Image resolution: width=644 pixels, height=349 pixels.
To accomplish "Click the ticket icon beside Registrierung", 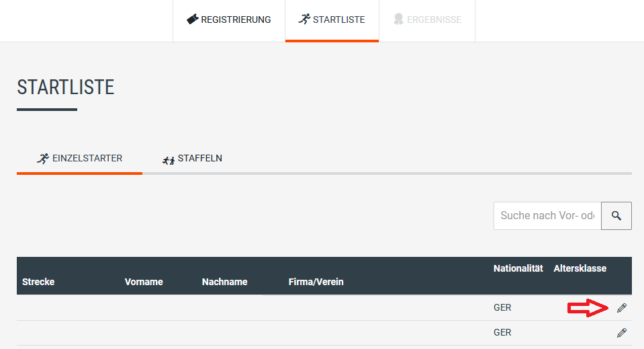I will point(193,20).
